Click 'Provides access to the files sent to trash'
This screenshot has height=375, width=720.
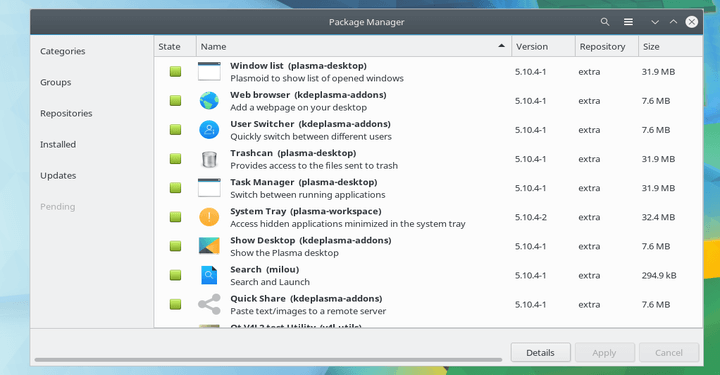tap(314, 166)
